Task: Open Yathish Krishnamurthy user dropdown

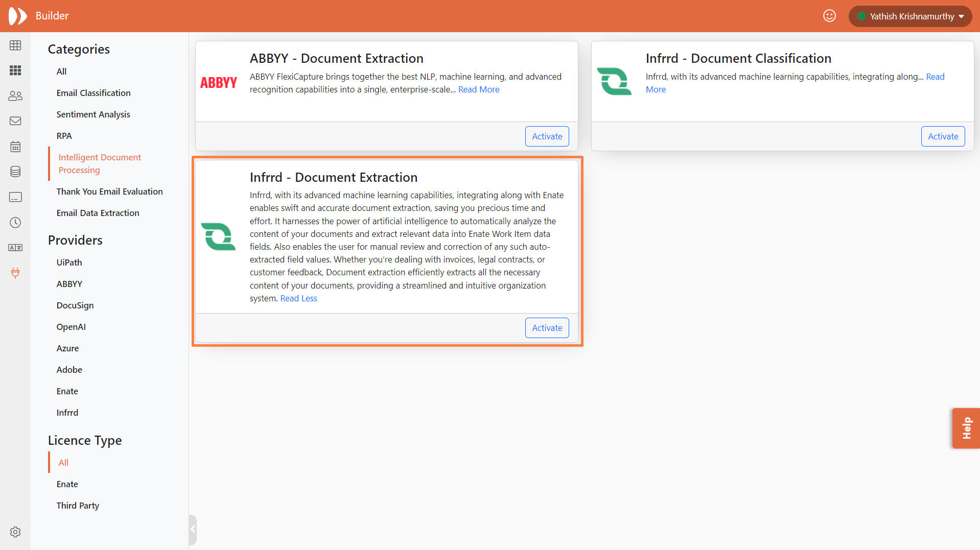Action: click(x=911, y=16)
